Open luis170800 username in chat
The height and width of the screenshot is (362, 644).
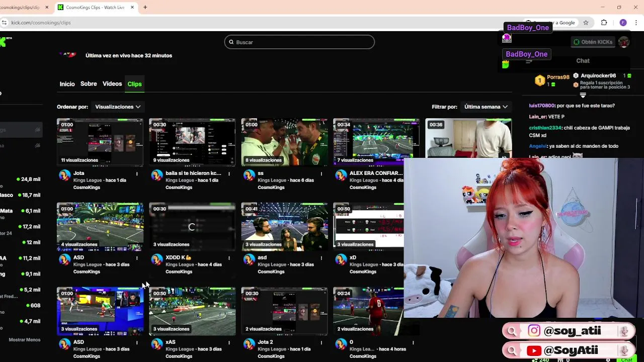[541, 106]
